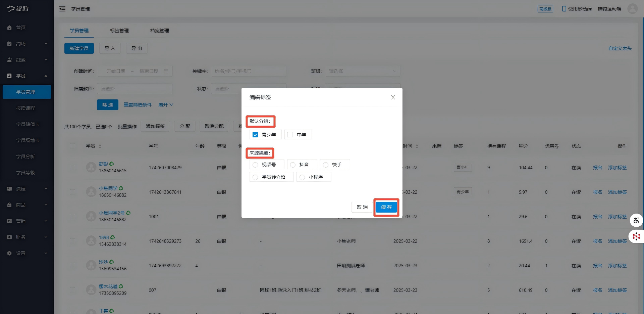Switch to the 档案管理 tab

[160, 31]
